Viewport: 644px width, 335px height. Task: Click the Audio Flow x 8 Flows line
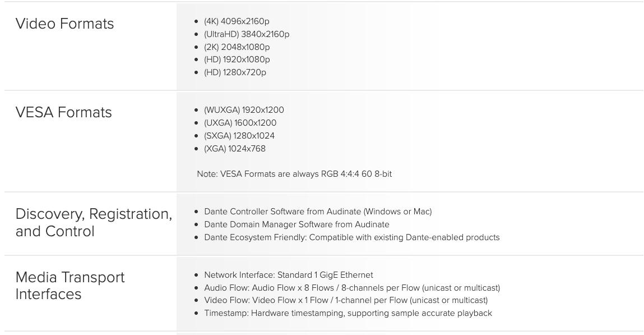(352, 288)
